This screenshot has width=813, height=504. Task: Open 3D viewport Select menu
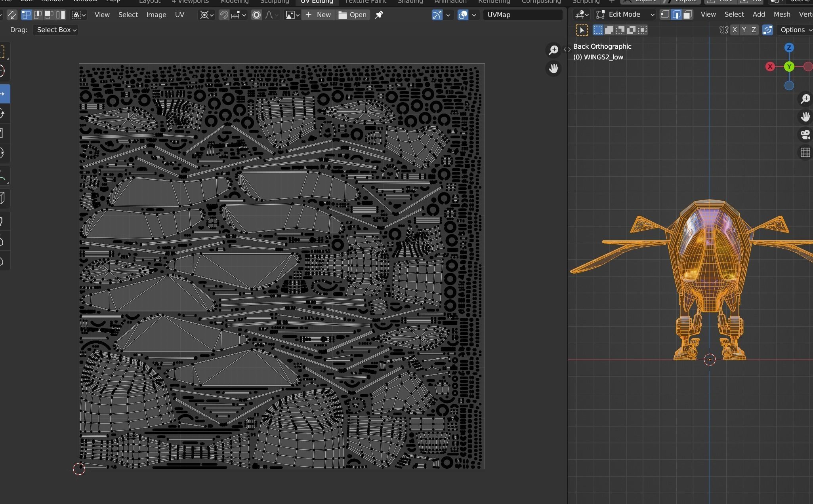[x=734, y=14]
